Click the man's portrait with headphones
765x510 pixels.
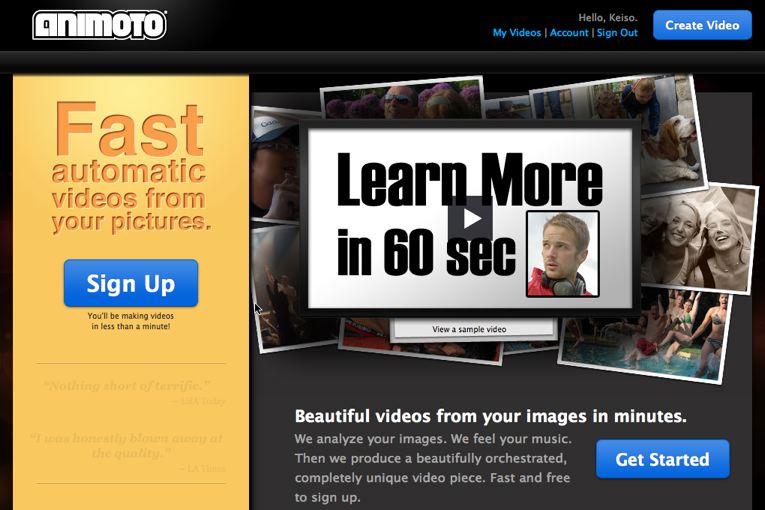[x=562, y=253]
